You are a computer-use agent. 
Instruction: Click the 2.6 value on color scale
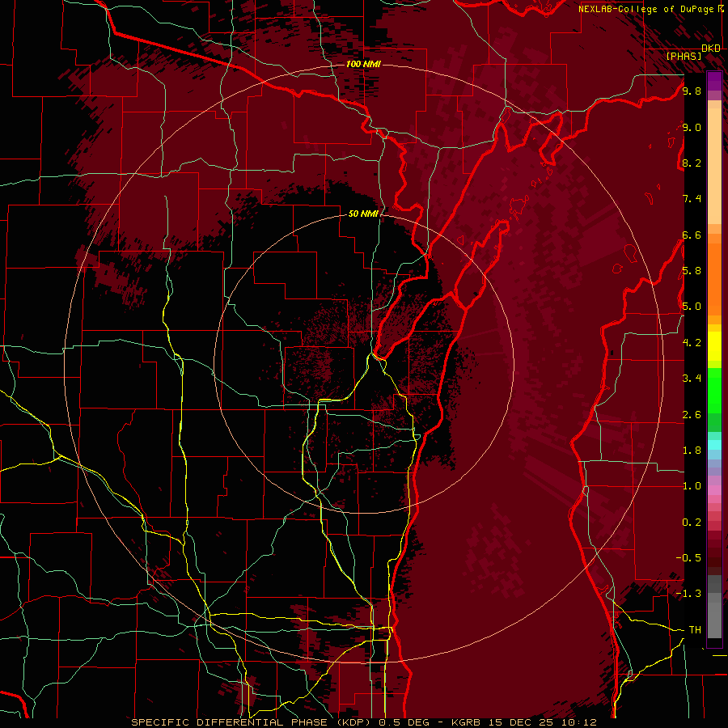[692, 415]
